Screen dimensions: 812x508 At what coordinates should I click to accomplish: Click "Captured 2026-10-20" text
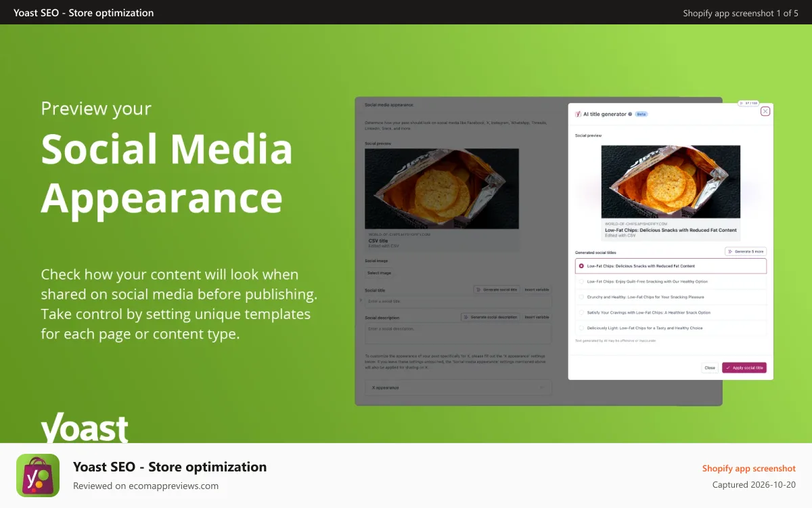[754, 485]
